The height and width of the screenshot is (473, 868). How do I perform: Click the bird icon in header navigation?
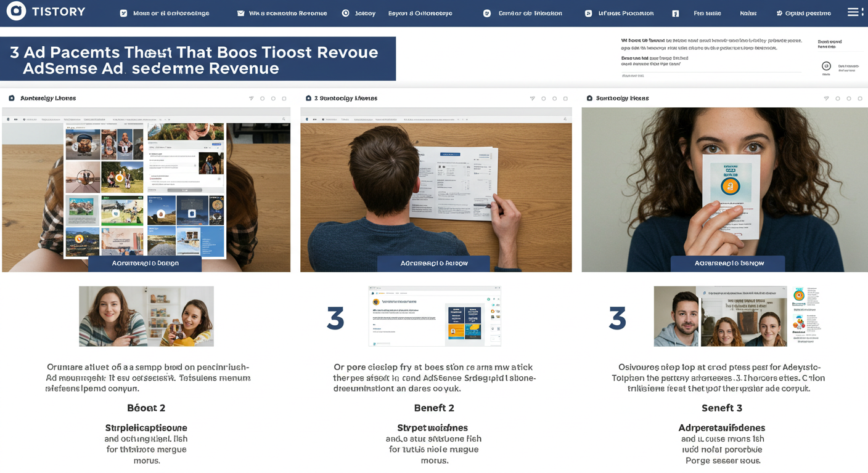pyautogui.click(x=123, y=13)
